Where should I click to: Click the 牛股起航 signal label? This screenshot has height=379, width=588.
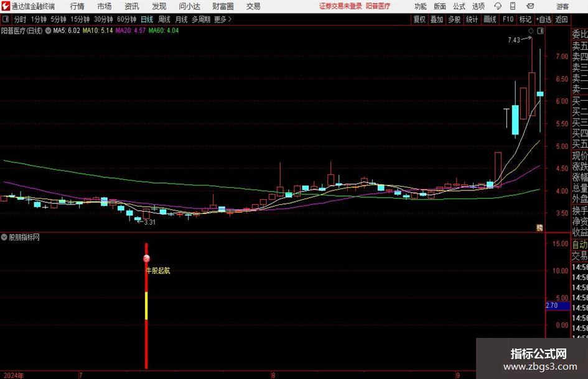click(157, 271)
